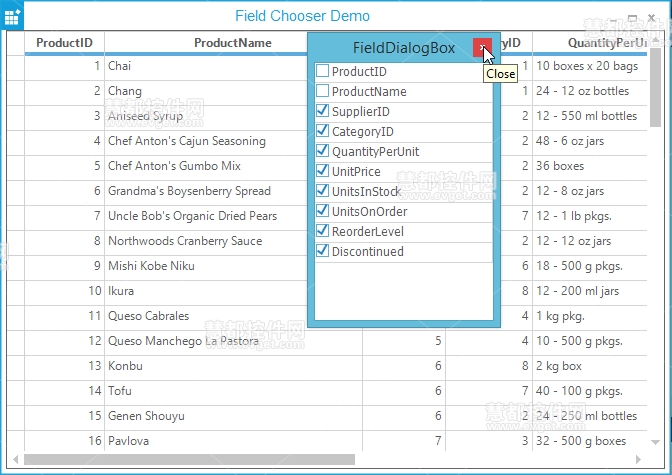Click the row header beside Chai
The image size is (672, 475).
15,66
